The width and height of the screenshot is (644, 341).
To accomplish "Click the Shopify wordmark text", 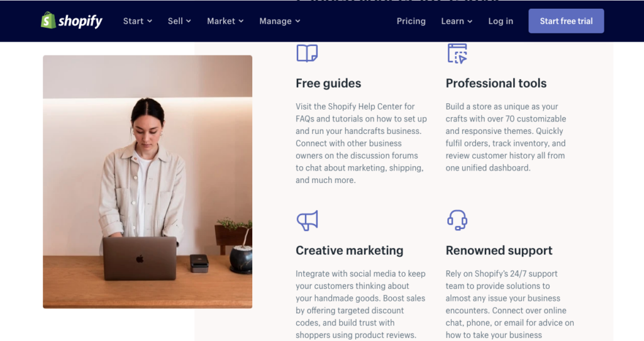I will click(x=80, y=21).
